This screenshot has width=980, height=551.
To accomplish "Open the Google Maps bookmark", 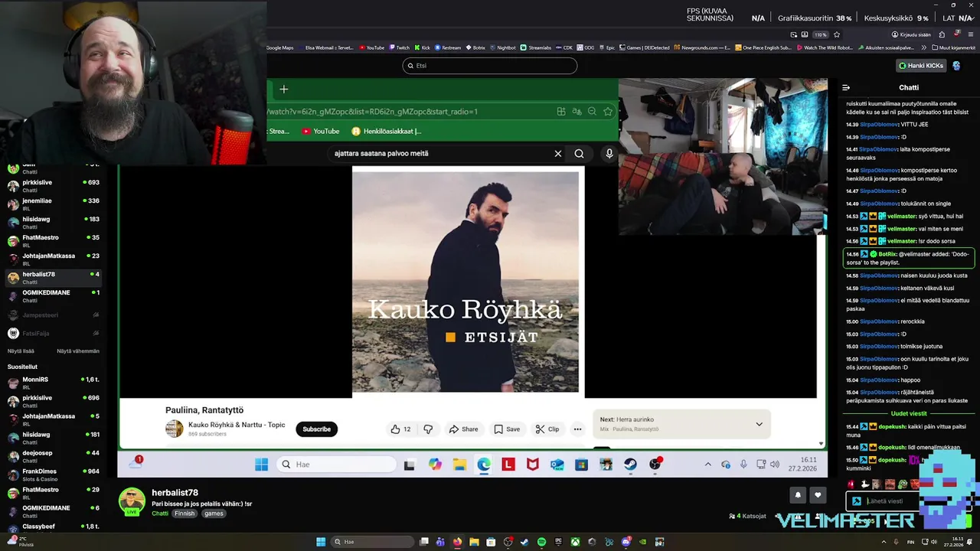I will click(279, 47).
